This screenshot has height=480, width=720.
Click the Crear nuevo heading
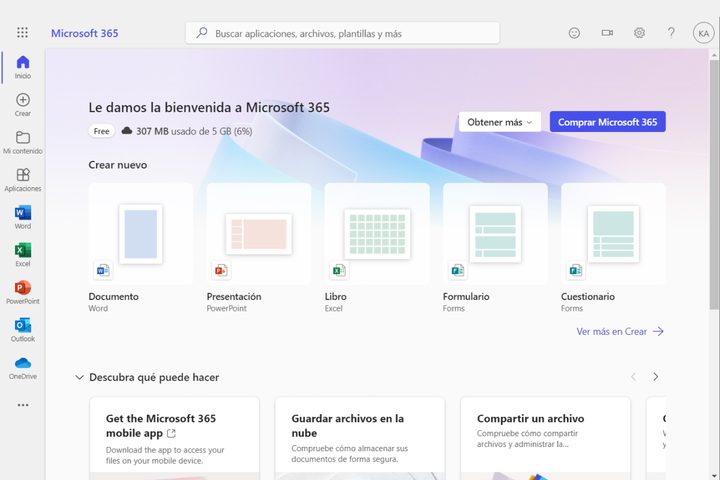click(x=118, y=165)
